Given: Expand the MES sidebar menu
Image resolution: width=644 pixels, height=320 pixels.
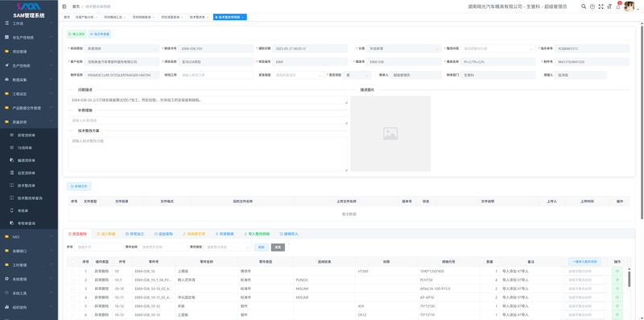Looking at the screenshot, I should coord(29,237).
